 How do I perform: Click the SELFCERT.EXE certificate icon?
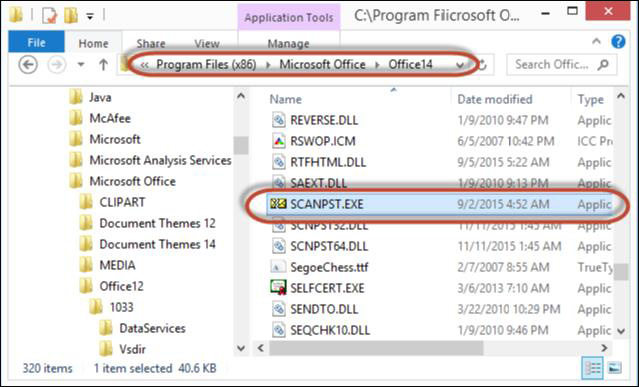[278, 288]
